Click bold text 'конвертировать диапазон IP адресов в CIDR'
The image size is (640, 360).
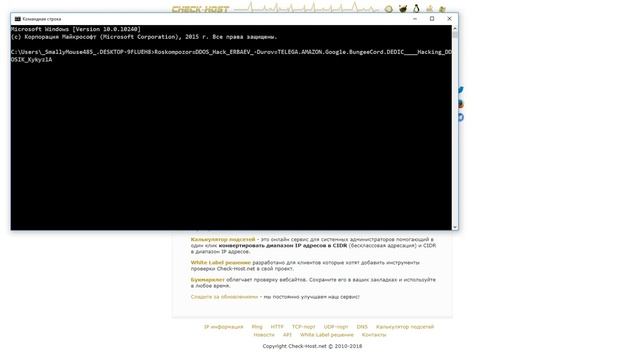[x=283, y=246]
